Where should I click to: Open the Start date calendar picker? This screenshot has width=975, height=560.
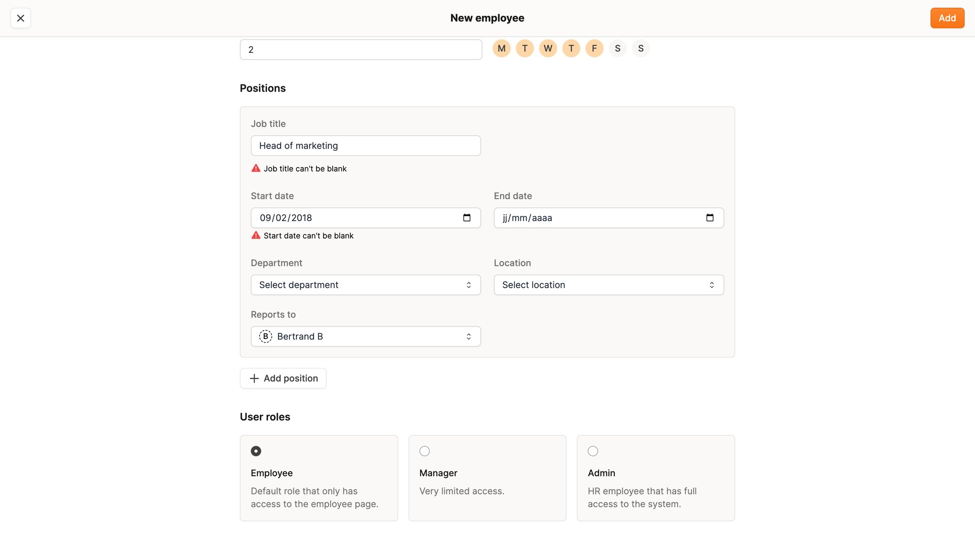coord(467,218)
